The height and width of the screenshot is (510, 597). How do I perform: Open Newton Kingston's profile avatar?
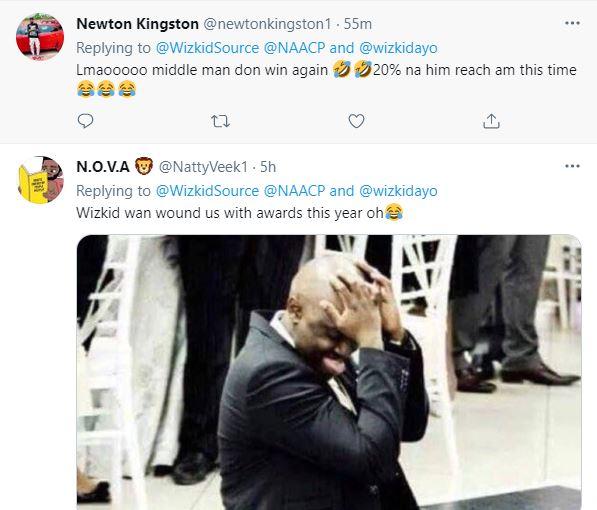40,37
